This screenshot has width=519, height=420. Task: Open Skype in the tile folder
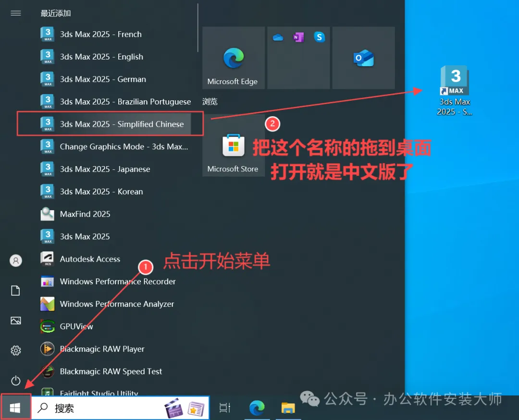pos(319,37)
